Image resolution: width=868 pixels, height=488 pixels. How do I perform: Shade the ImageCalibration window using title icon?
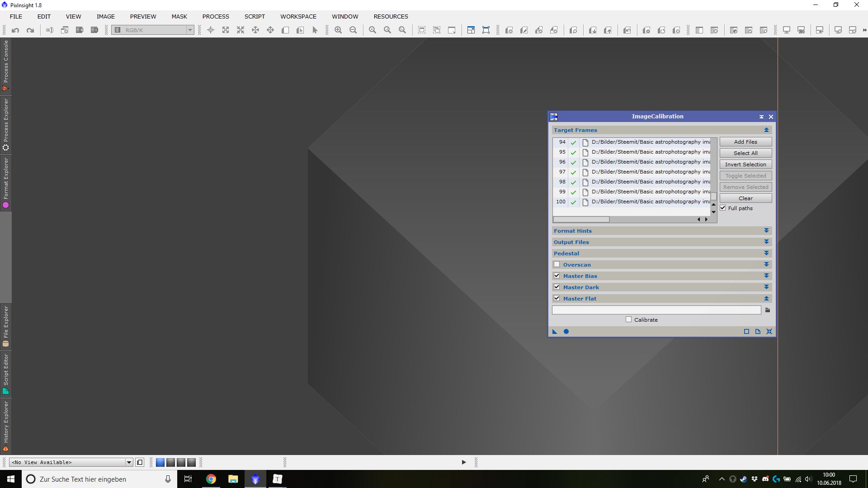[761, 117]
